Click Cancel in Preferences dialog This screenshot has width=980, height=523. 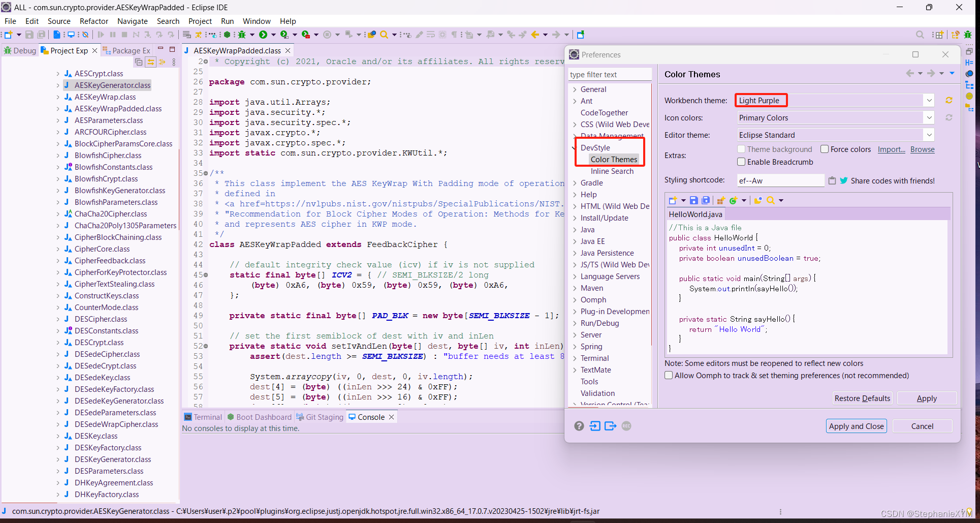point(922,426)
